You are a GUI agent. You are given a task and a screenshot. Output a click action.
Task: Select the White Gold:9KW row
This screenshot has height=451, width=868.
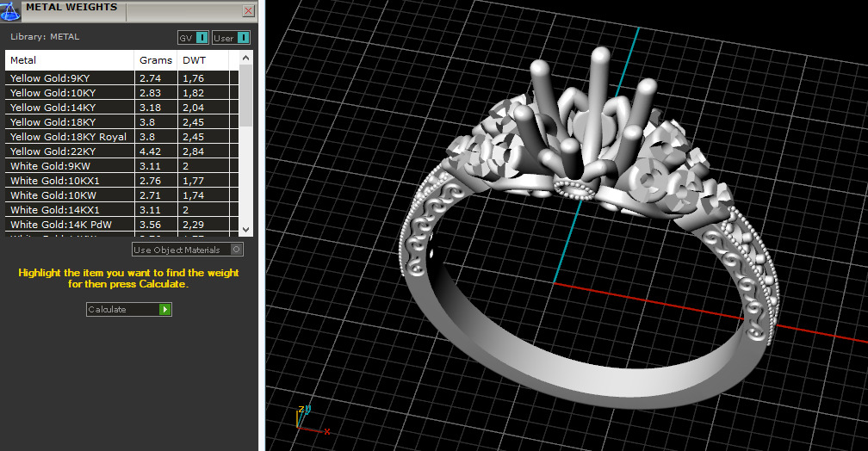tap(121, 166)
